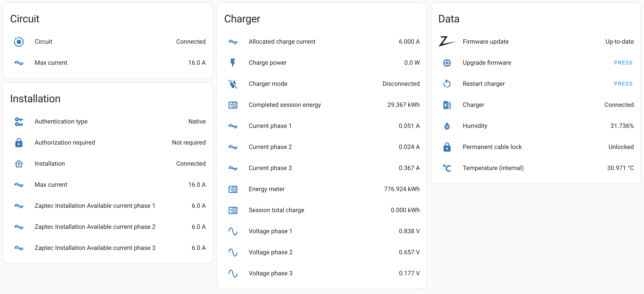
Task: Click the Circuit card's 16.0 A value
Action: [197, 63]
